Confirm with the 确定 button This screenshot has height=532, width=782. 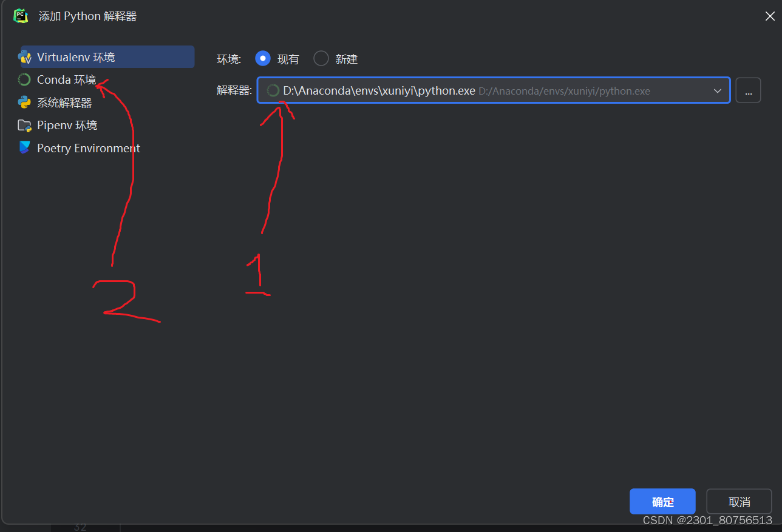662,502
